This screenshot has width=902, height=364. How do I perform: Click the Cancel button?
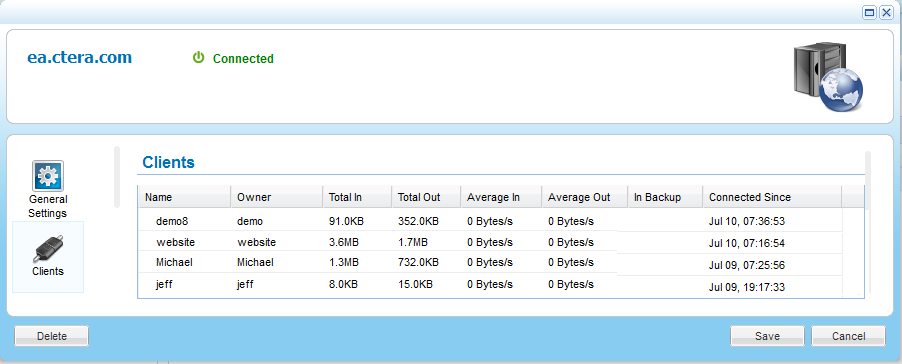click(848, 336)
